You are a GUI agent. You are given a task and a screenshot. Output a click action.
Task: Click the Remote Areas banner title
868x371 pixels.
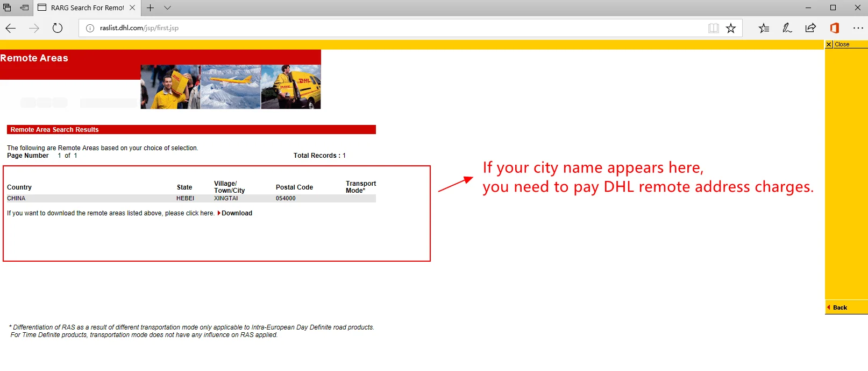(x=34, y=58)
